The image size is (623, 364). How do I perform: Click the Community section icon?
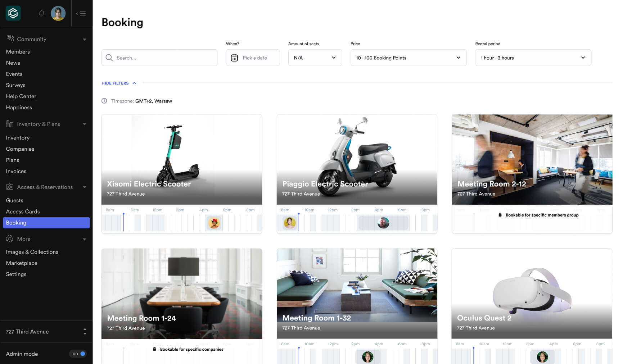click(10, 38)
